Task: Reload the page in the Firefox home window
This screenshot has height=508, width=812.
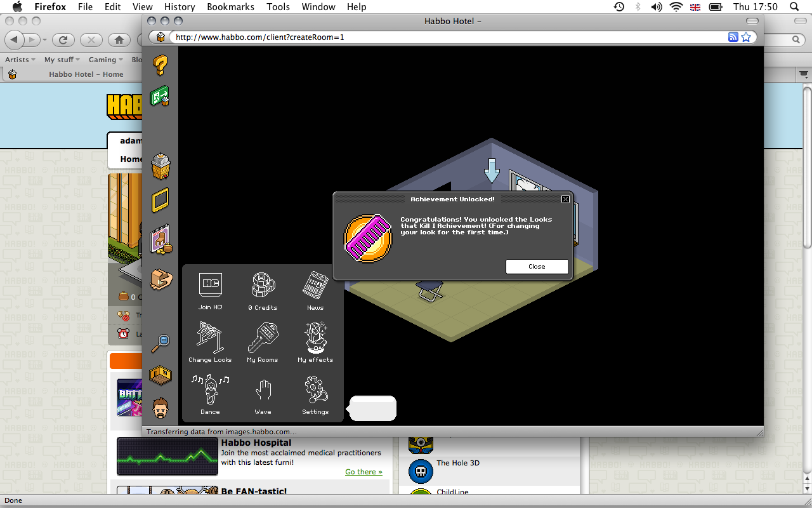Action: tap(63, 40)
